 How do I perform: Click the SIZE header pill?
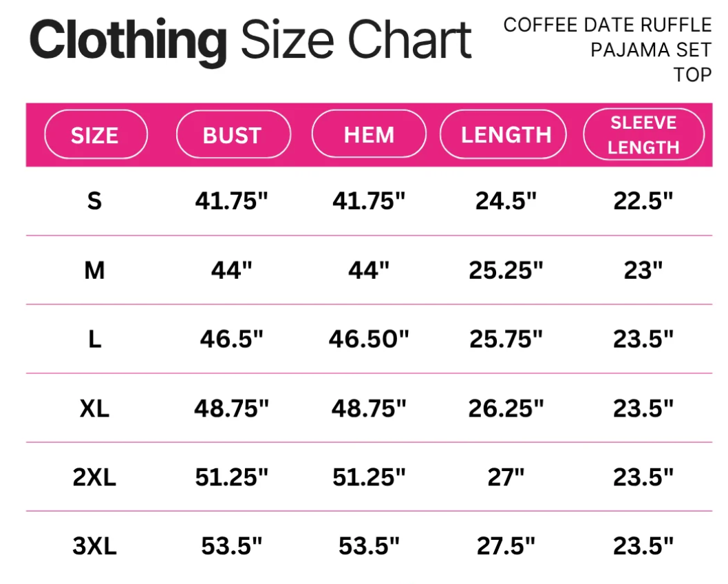tap(96, 135)
